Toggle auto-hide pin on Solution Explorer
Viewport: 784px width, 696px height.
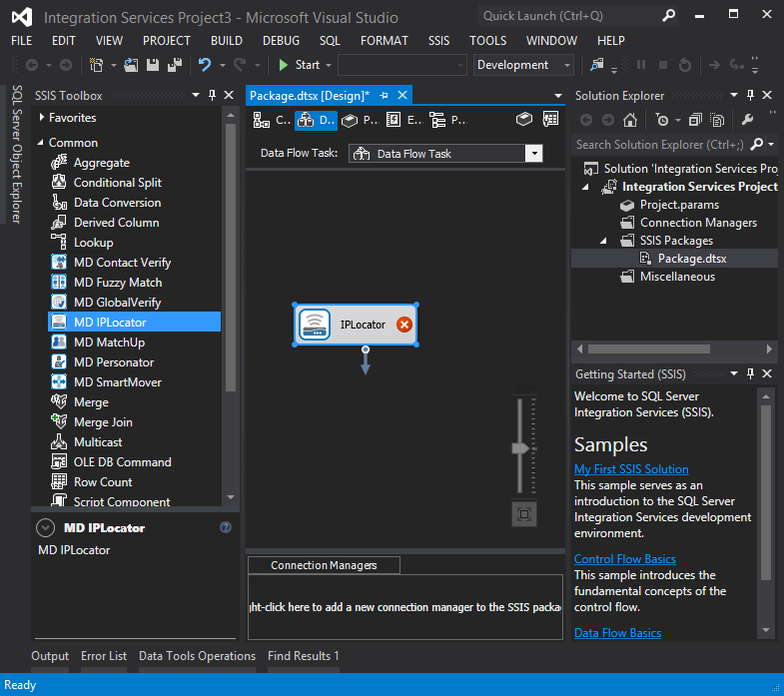pos(750,96)
